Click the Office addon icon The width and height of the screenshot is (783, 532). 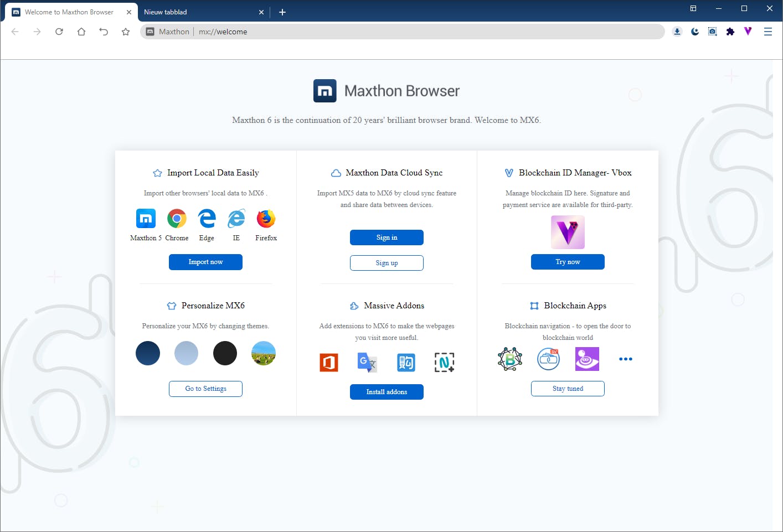point(329,363)
